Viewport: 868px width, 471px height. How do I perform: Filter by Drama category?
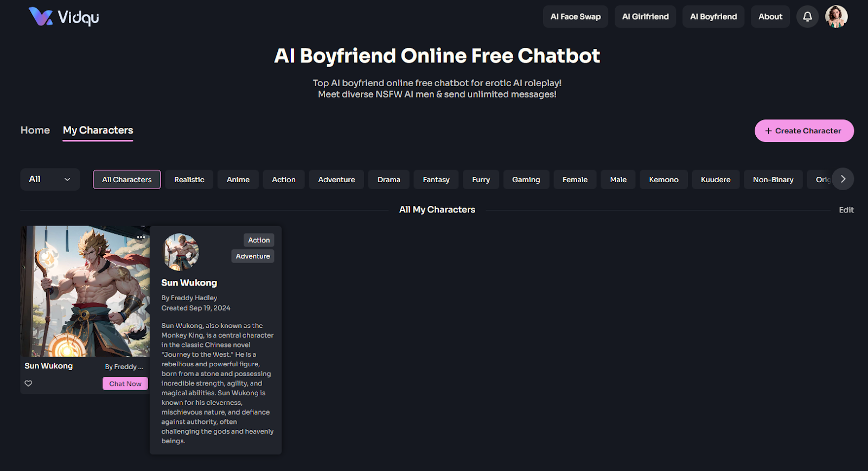(389, 179)
